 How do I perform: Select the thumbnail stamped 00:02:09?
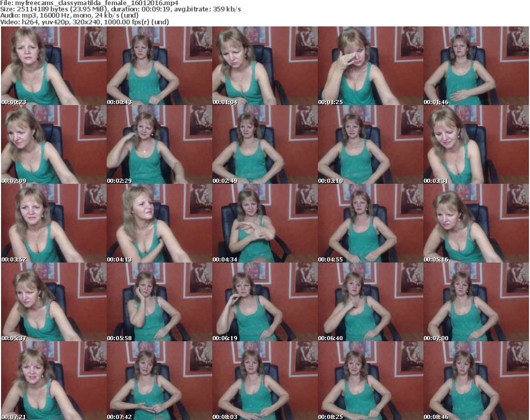click(x=54, y=144)
